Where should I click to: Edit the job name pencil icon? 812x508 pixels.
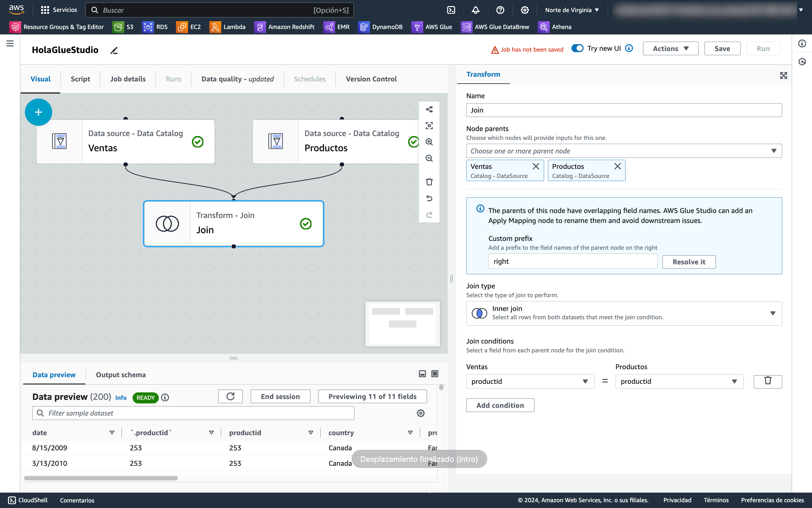(x=114, y=50)
